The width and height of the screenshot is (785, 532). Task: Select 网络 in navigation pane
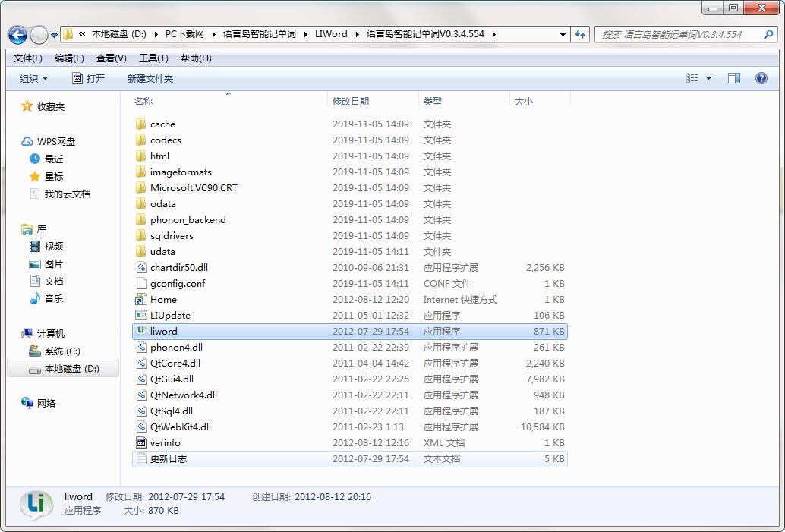(39, 404)
